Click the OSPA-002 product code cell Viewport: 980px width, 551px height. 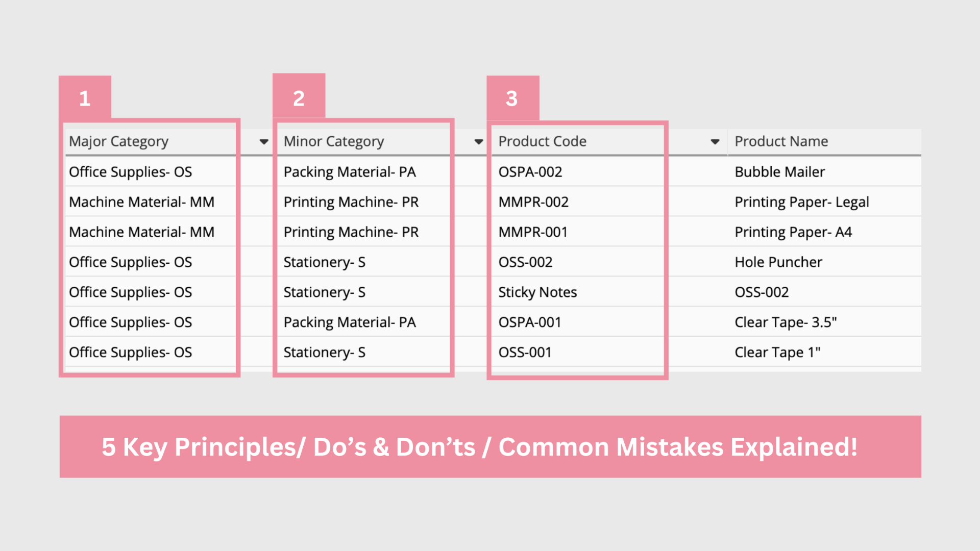click(x=530, y=172)
